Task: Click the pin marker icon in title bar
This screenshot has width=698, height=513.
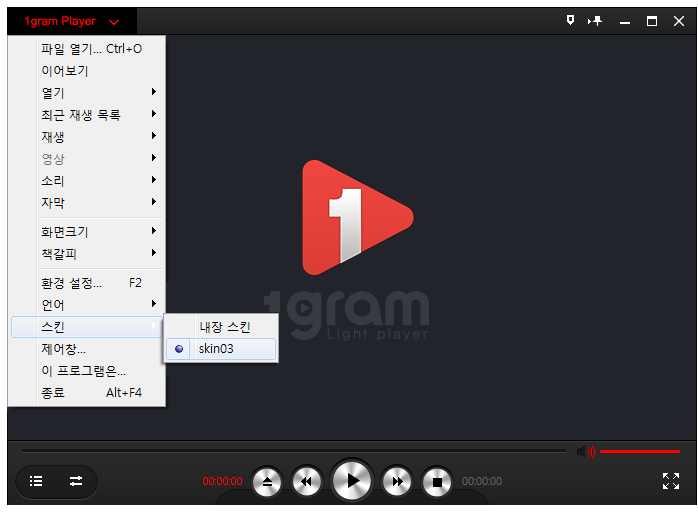Action: point(570,20)
